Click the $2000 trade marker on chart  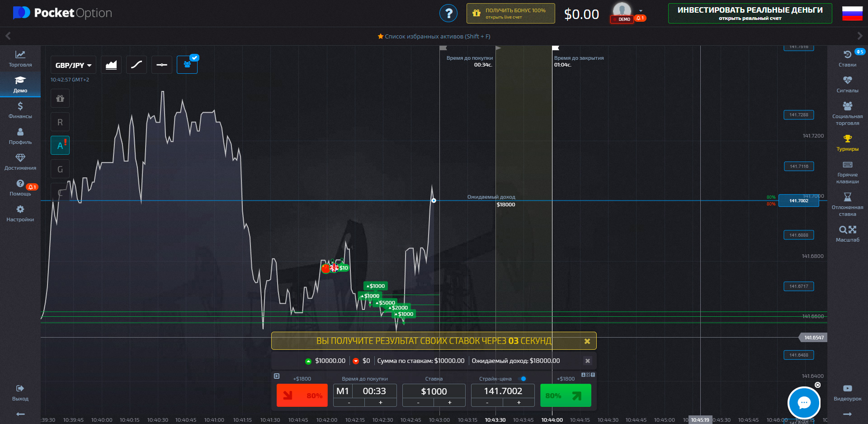tap(398, 308)
